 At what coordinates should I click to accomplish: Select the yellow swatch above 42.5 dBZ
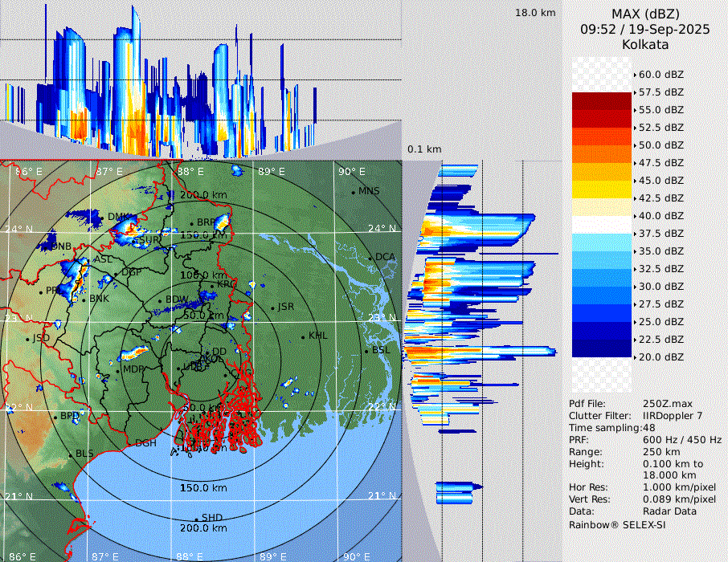[x=601, y=189]
